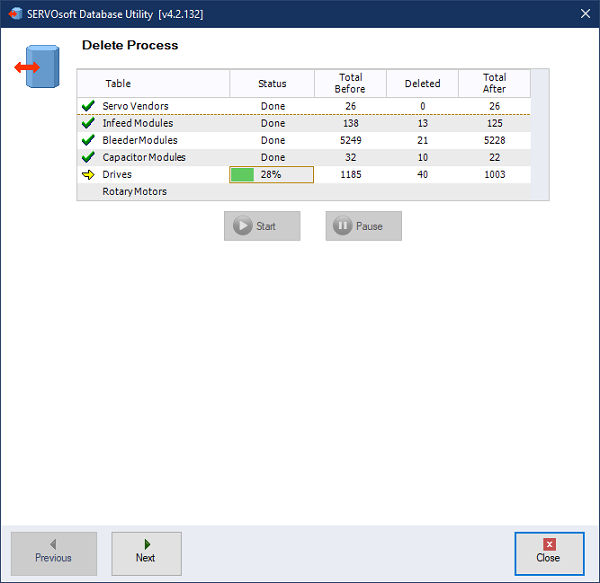Click the Deleted value 13
600x583 pixels.
(x=422, y=123)
